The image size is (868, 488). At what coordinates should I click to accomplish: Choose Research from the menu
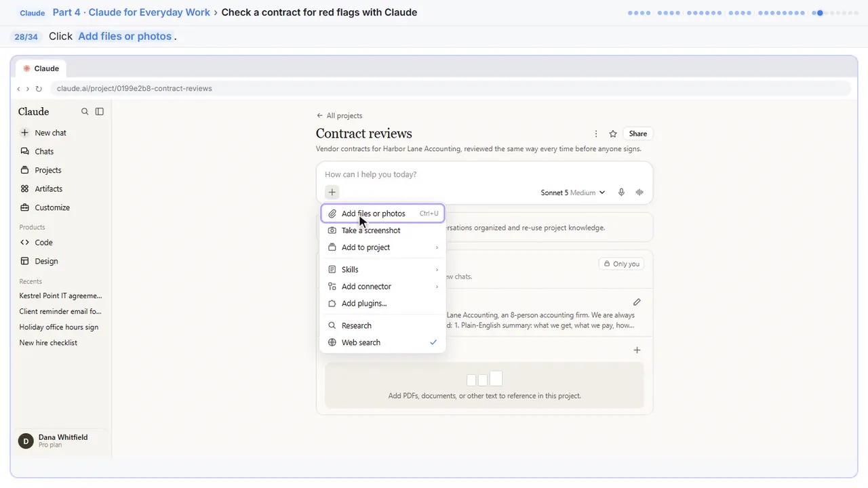pos(382,325)
